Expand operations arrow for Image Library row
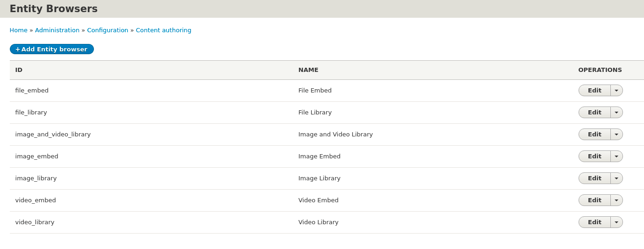Viewport: 644px width, 249px height. click(616, 178)
